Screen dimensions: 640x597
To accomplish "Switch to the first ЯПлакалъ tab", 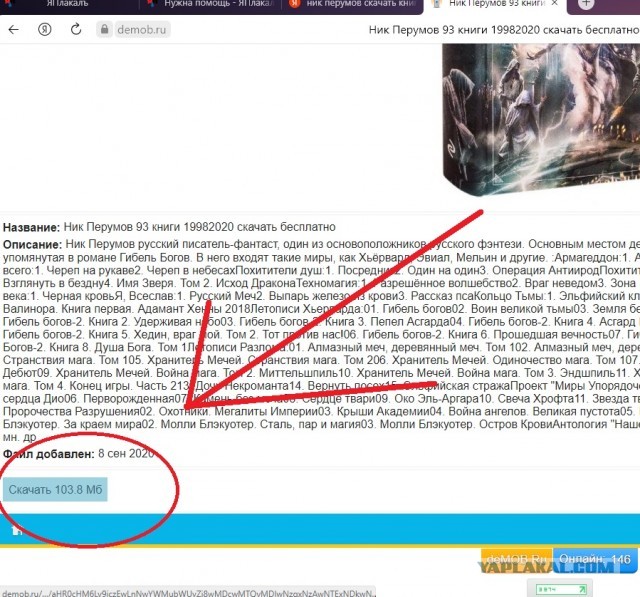I will click(x=67, y=4).
